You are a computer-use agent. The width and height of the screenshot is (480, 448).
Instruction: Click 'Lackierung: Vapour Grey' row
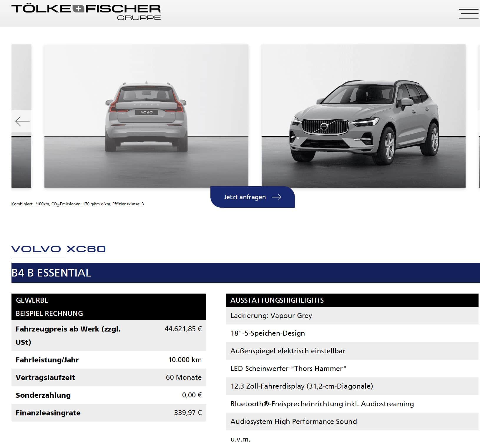352,316
